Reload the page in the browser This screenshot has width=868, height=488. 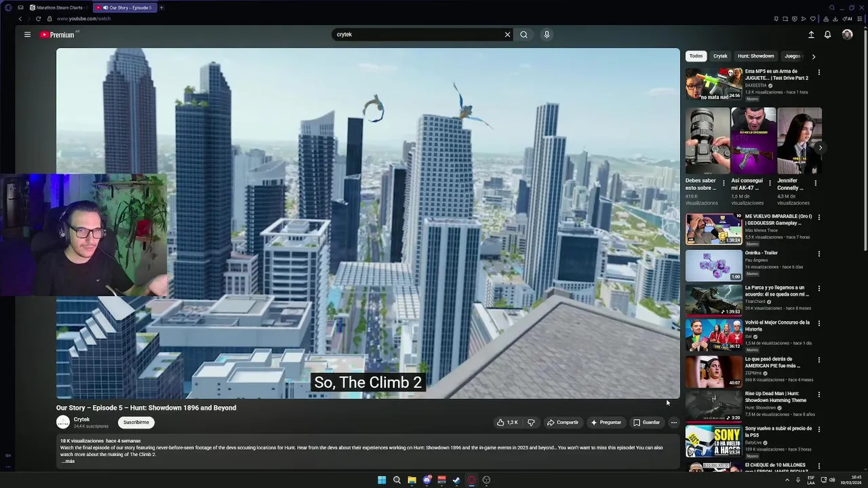pyautogui.click(x=38, y=18)
